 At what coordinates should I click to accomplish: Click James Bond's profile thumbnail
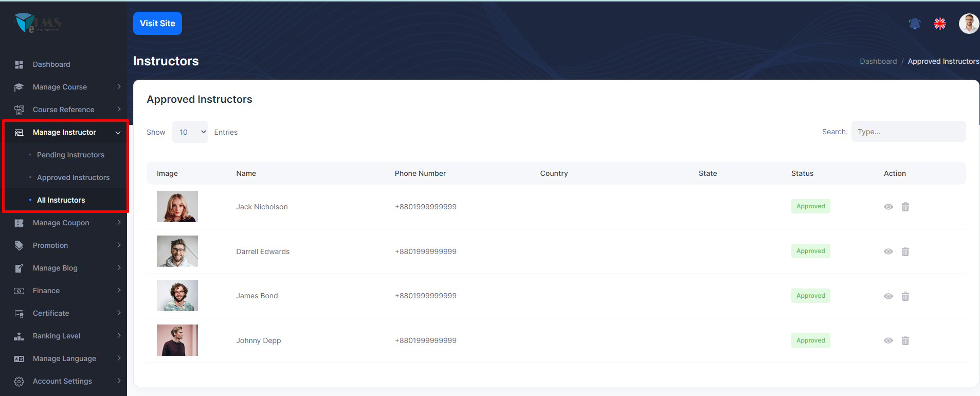177,296
